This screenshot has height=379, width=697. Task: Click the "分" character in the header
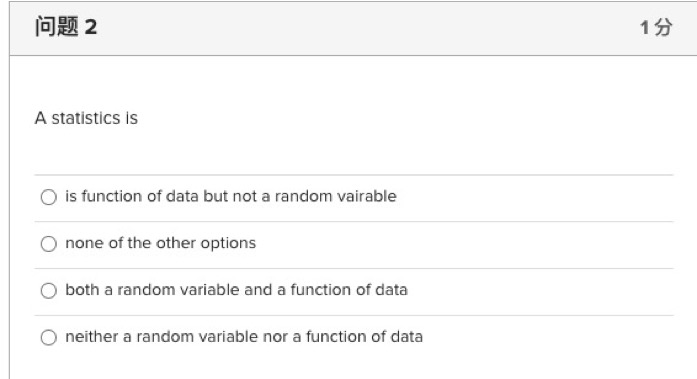[664, 28]
